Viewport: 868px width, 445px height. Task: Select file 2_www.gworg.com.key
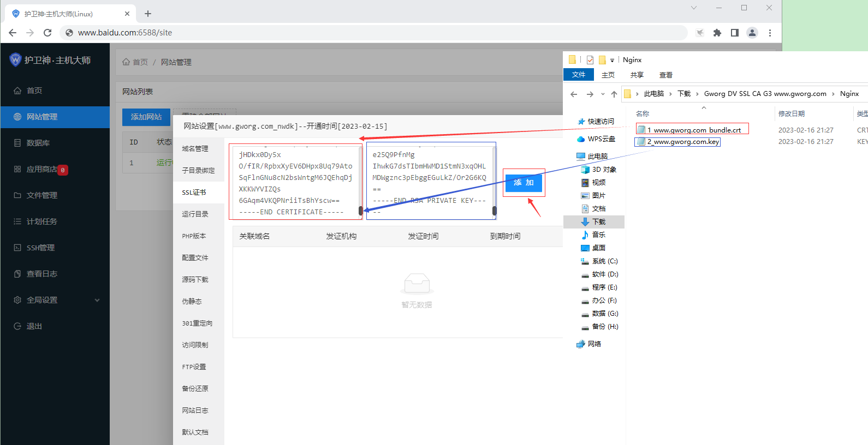pos(678,142)
